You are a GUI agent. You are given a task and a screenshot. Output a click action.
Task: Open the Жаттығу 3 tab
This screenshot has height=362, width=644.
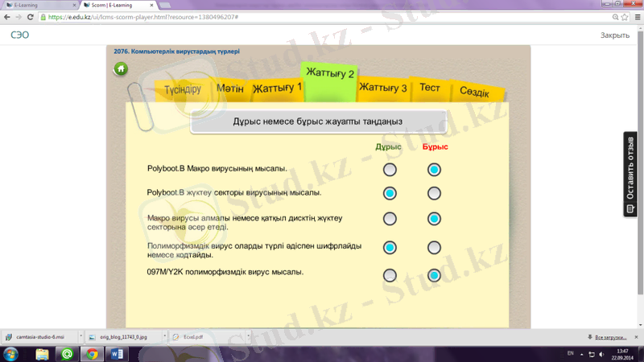[382, 88]
